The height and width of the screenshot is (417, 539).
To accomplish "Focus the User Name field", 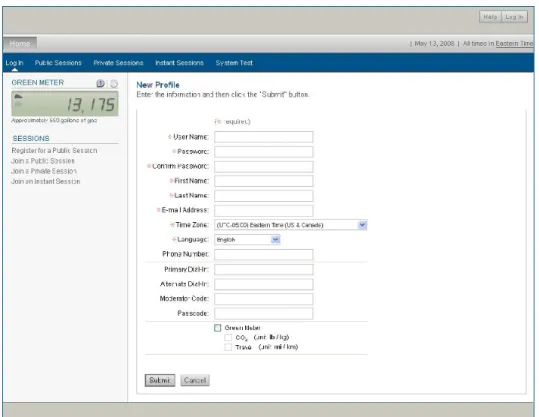I will pyautogui.click(x=264, y=137).
